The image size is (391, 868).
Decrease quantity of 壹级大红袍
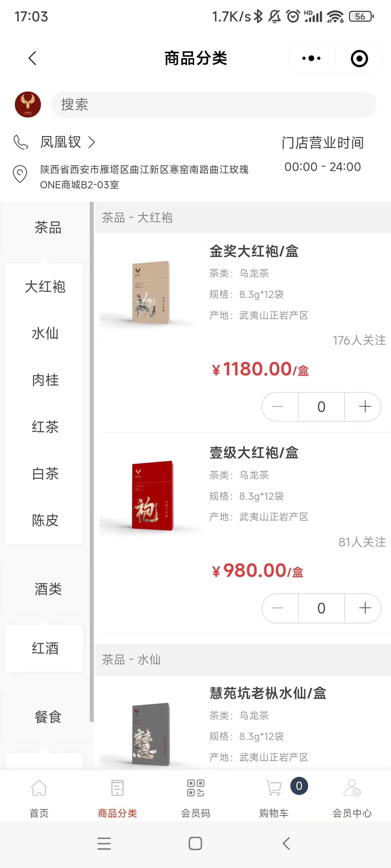coord(278,608)
